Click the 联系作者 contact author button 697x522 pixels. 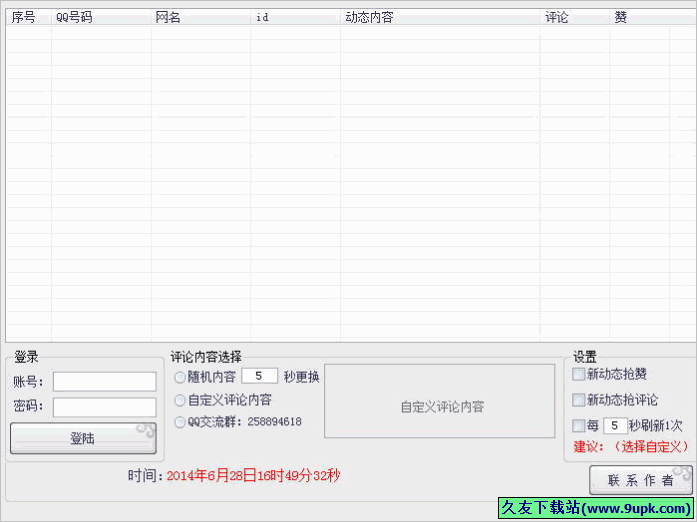click(640, 480)
